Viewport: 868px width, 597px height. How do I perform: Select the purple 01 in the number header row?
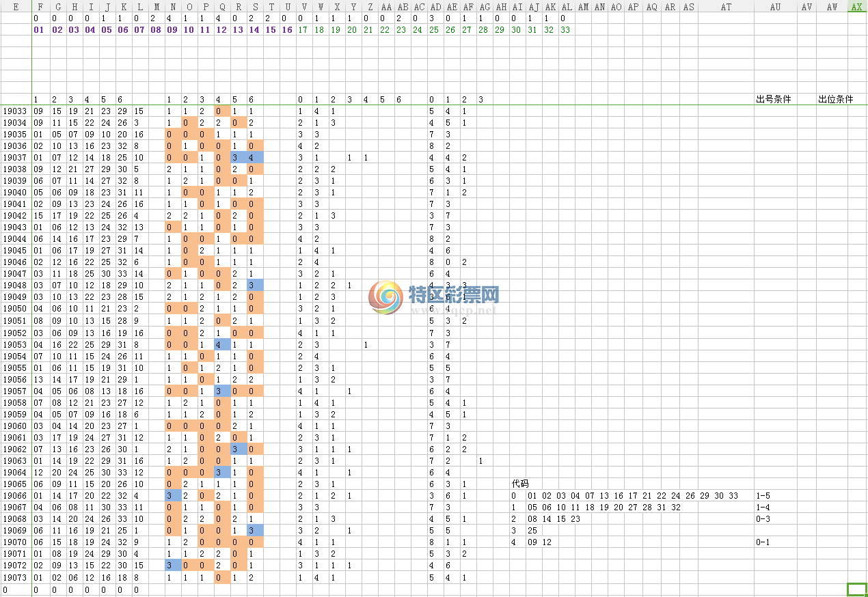[x=39, y=30]
